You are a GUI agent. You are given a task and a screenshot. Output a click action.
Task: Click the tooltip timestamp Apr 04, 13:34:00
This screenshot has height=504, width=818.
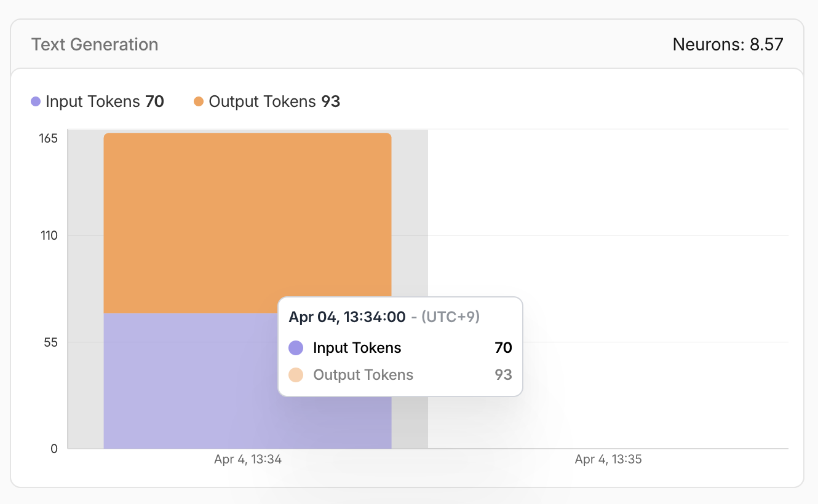347,317
